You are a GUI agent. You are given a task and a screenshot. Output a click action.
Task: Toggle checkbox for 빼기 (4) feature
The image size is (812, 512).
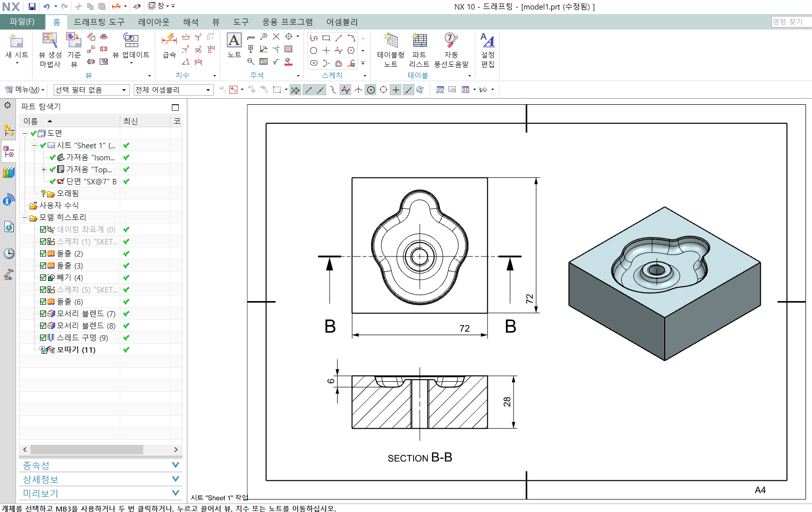(x=43, y=278)
